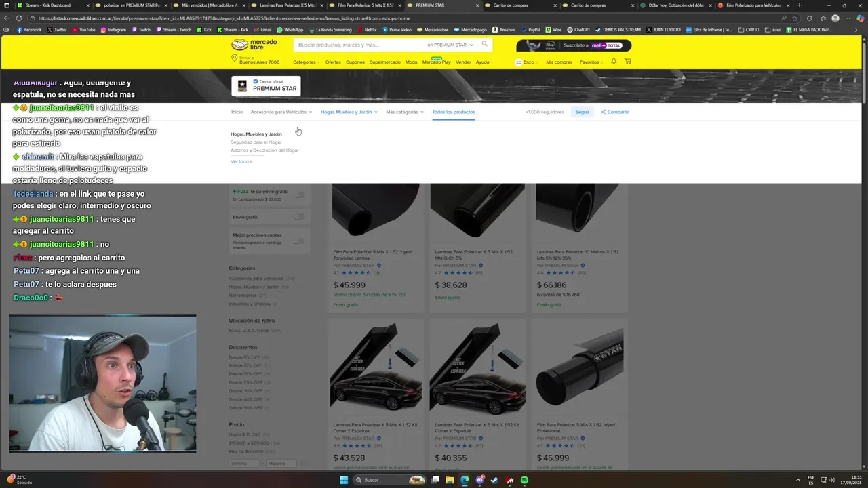
Task: Expand Más categorías dropdown
Action: click(x=404, y=112)
